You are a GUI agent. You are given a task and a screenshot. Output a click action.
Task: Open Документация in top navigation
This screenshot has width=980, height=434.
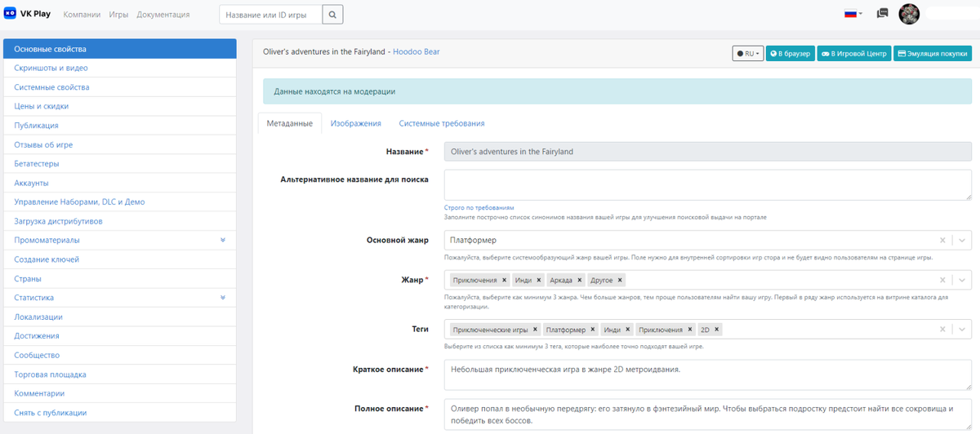[x=163, y=15]
